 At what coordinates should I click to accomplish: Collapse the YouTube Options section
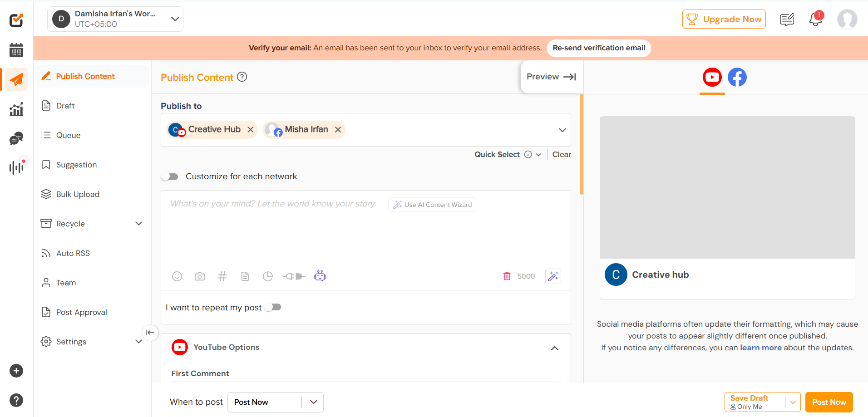tap(555, 348)
